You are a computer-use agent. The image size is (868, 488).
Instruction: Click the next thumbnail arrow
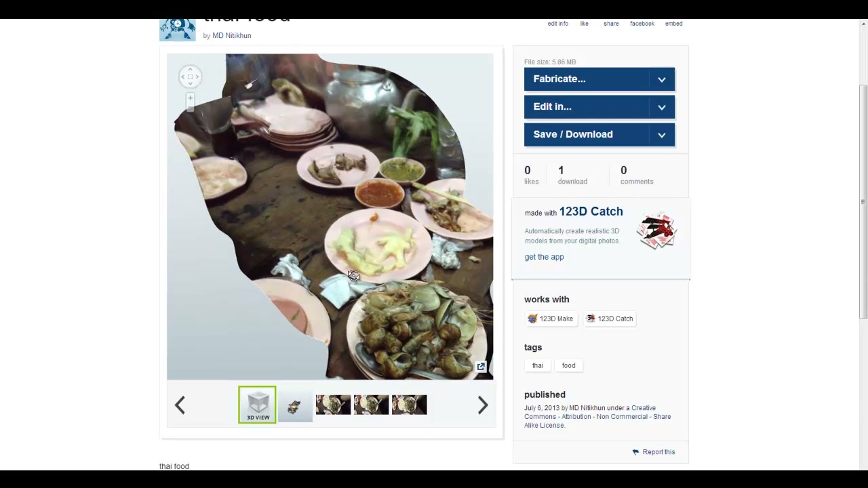coord(483,405)
